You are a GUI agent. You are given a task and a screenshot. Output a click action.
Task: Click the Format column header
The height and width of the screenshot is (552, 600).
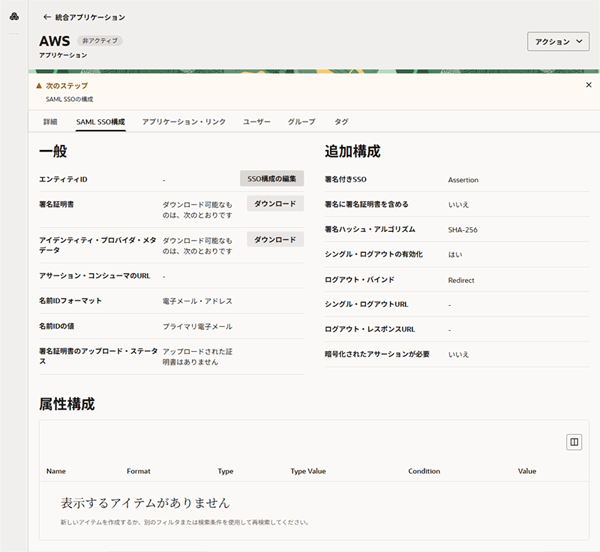coord(139,471)
